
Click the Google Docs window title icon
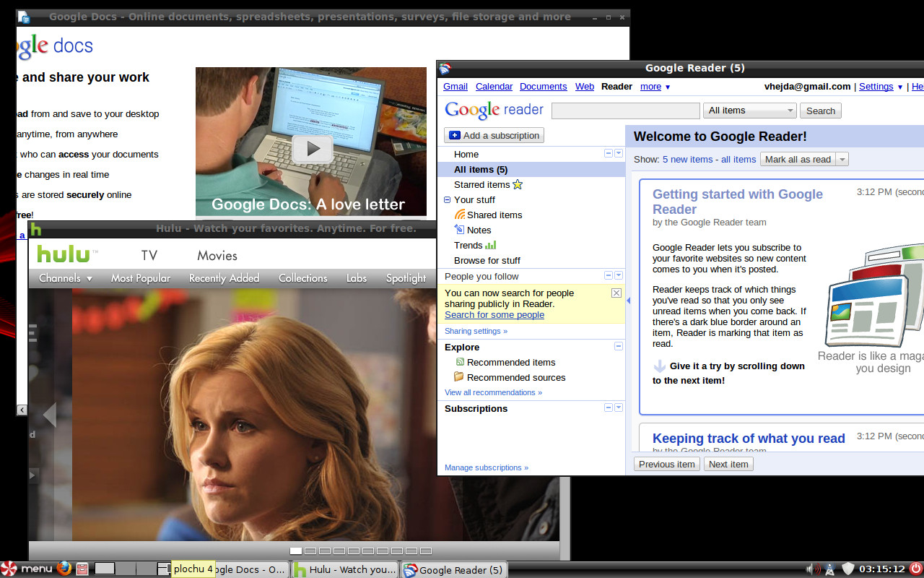coord(24,17)
